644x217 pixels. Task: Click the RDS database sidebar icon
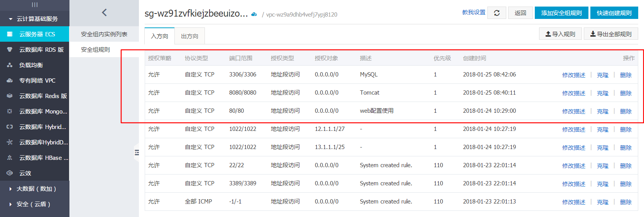pos(10,49)
